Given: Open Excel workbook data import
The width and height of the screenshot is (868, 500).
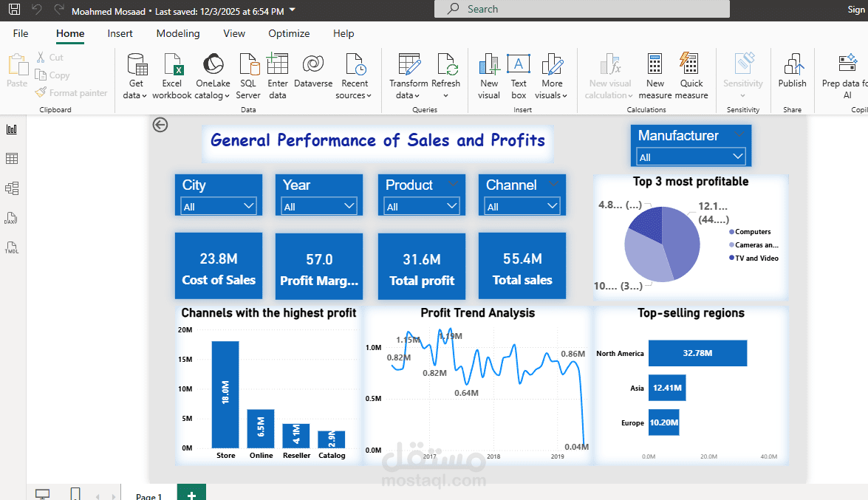Looking at the screenshot, I should click(171, 74).
